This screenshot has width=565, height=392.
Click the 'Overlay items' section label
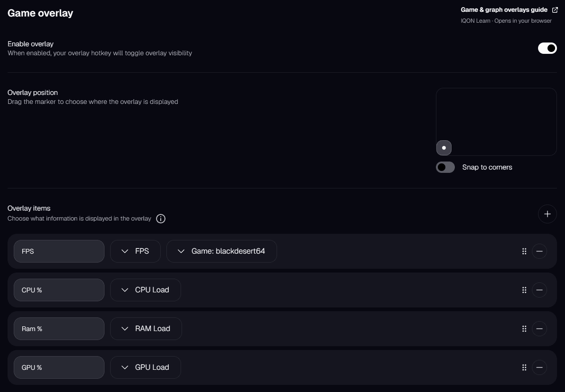29,208
